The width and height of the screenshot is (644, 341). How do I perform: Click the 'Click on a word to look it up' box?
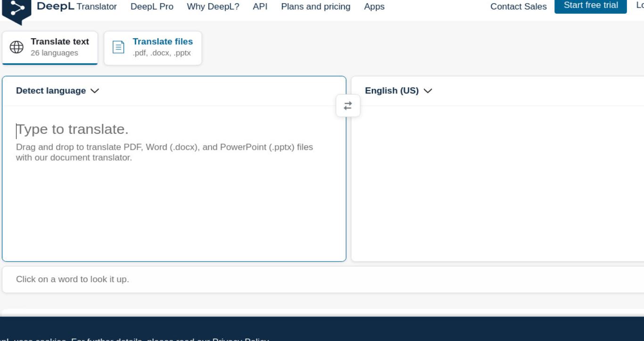(323, 279)
